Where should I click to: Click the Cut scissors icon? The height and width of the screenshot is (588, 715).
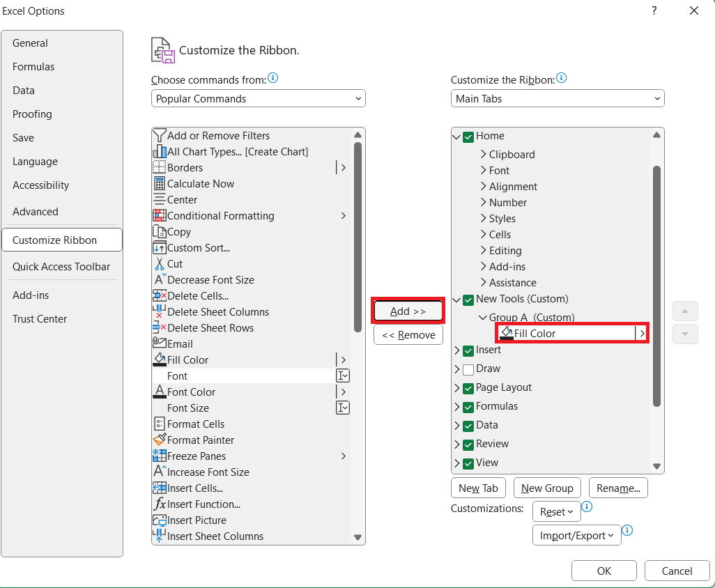[x=159, y=264]
